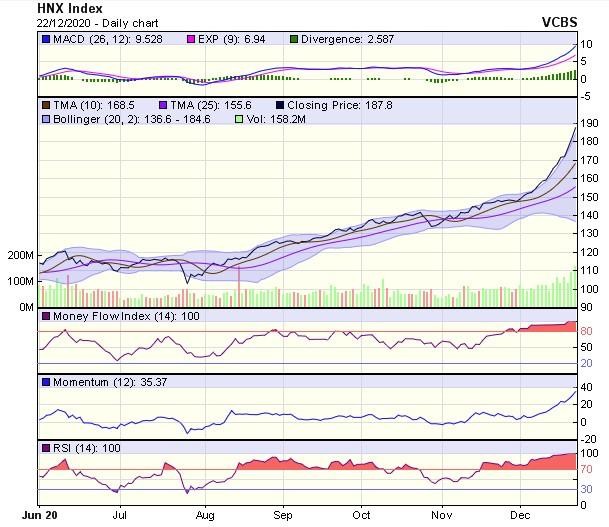
Task: Click the Dec label on time axis
Action: click(519, 518)
